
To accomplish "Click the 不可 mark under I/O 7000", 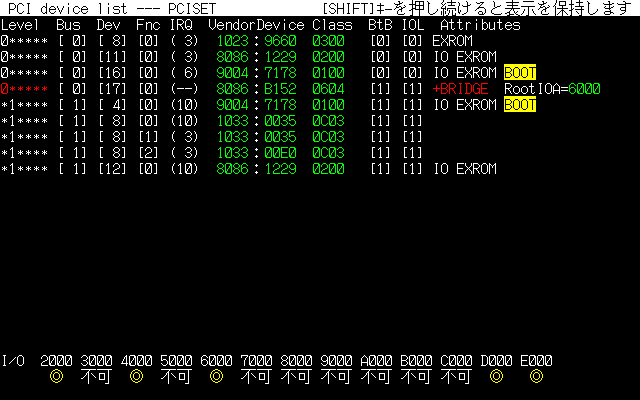I will pyautogui.click(x=256, y=377).
